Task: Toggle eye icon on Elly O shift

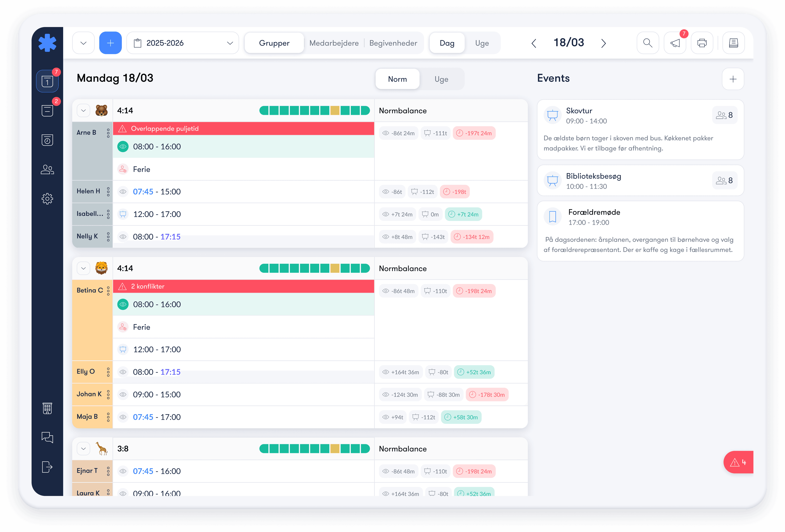Action: click(123, 372)
